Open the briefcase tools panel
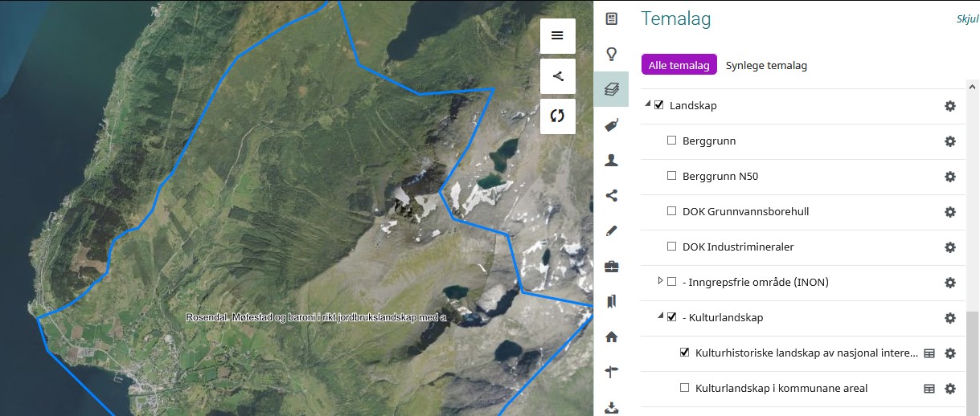The width and height of the screenshot is (980, 416). click(611, 267)
